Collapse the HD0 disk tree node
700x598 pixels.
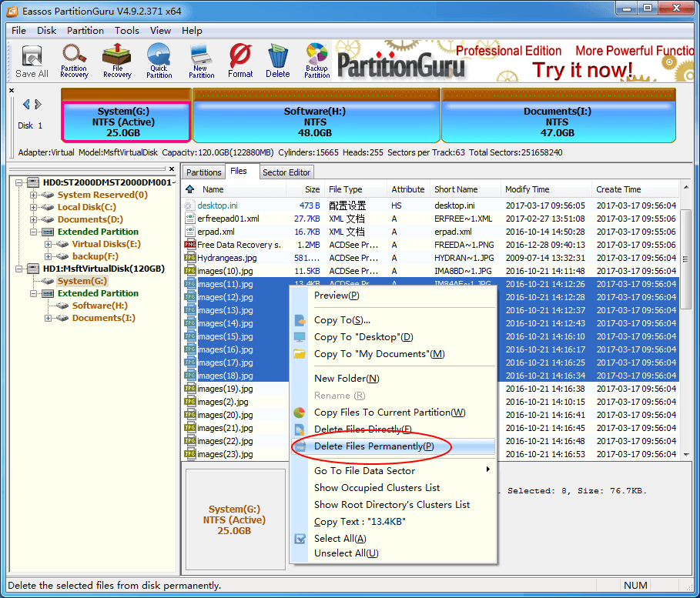click(x=18, y=182)
